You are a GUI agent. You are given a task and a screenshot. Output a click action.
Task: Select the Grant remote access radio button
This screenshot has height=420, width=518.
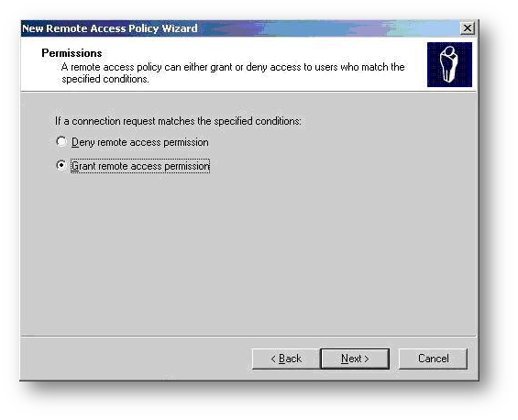coord(61,165)
